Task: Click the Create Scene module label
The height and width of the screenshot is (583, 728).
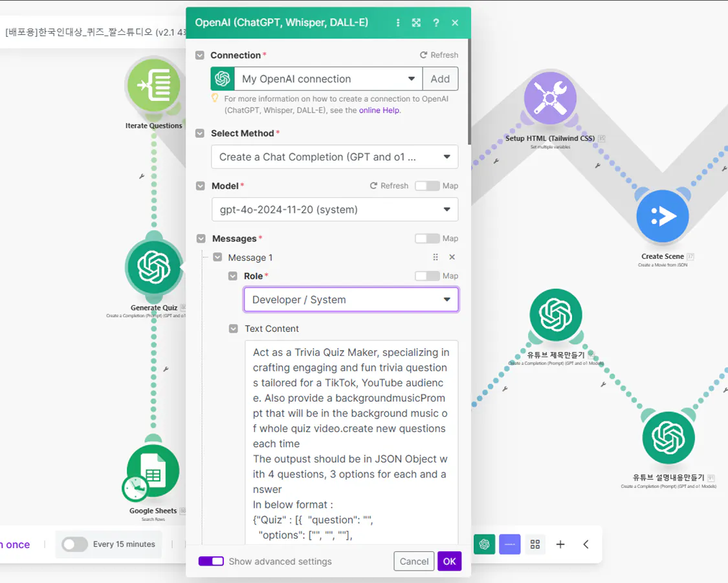Action: 663,256
